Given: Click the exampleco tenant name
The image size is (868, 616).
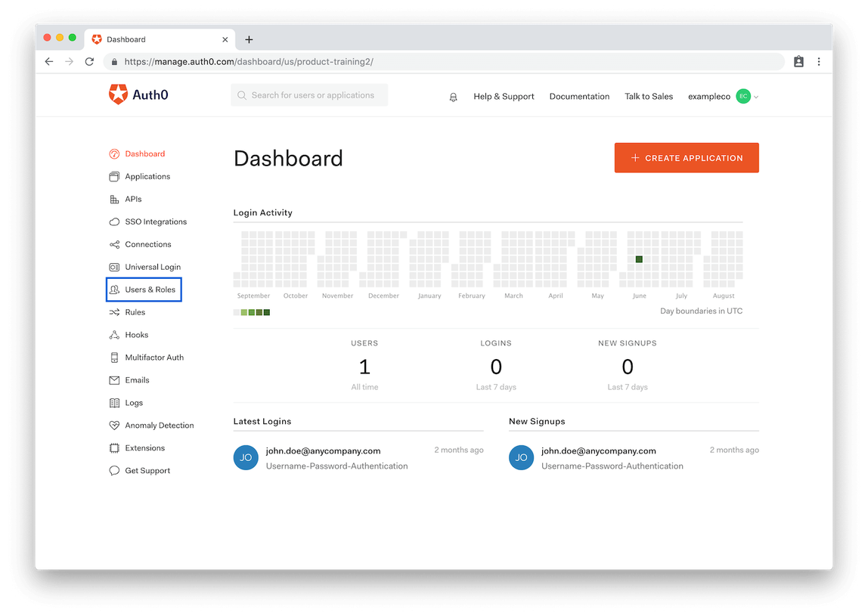Looking at the screenshot, I should [x=709, y=96].
